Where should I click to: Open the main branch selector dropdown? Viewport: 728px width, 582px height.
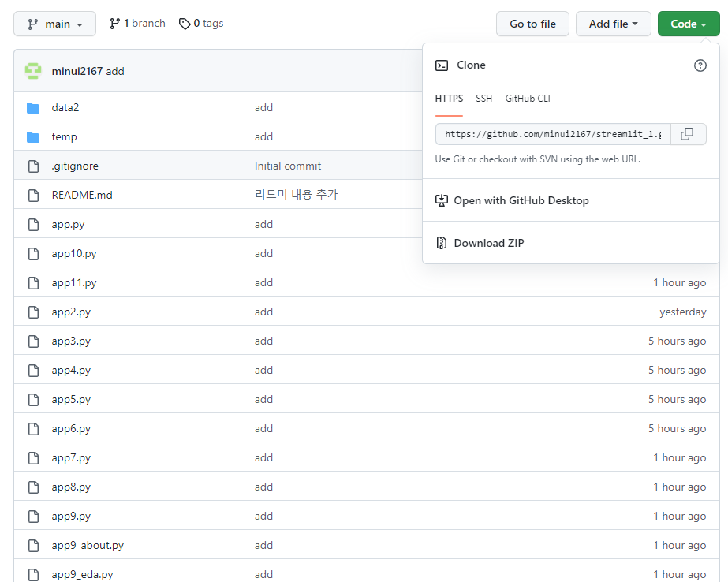click(54, 24)
